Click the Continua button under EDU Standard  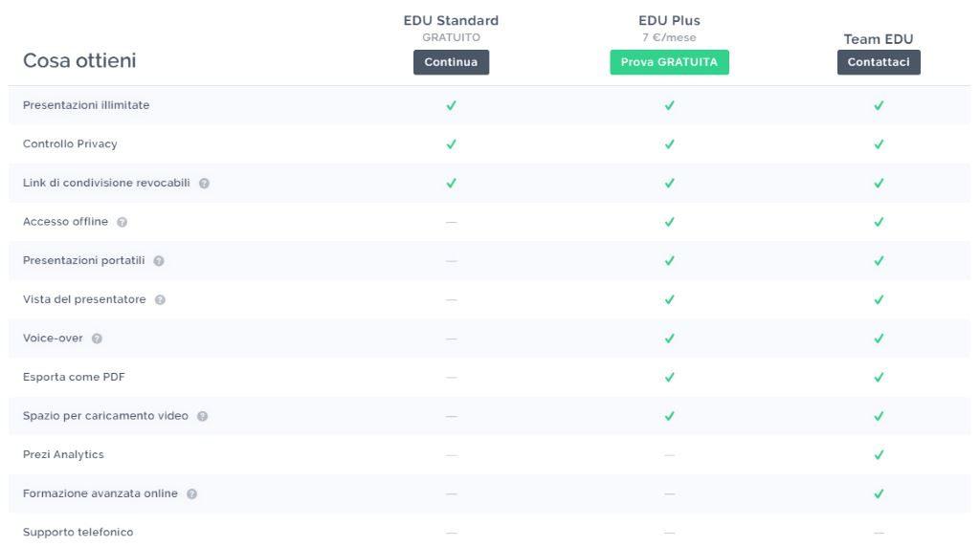452,62
